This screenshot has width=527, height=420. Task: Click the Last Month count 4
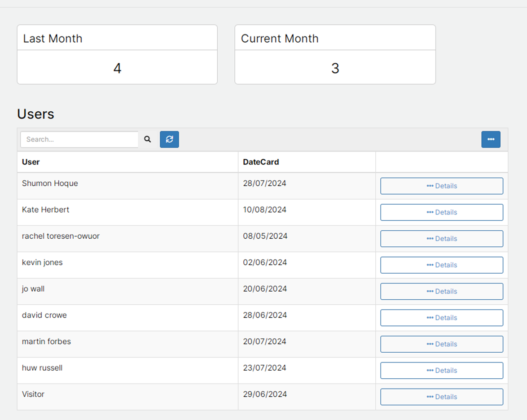[x=117, y=68]
